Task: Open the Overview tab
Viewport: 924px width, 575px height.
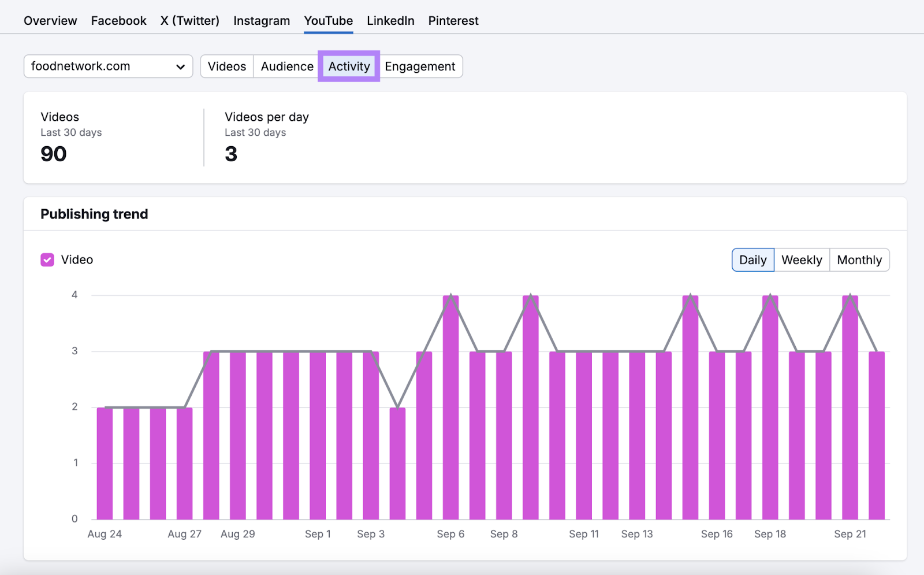Action: [x=50, y=20]
